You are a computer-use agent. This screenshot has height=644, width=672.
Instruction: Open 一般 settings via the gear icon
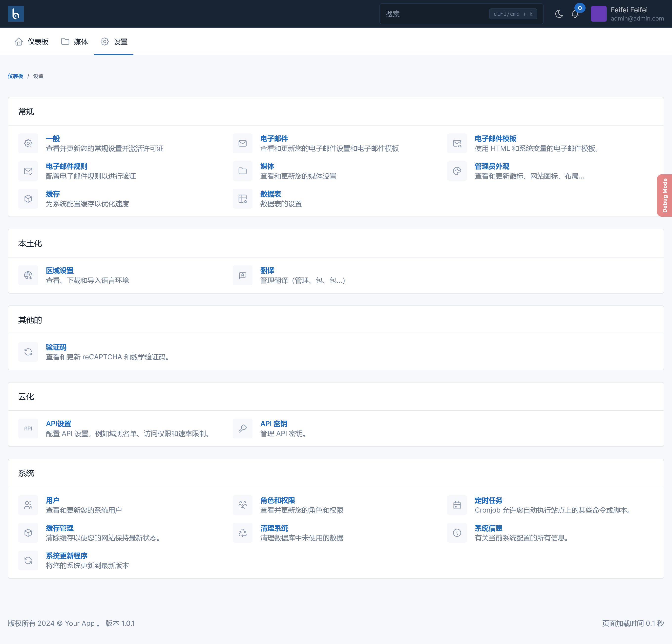(x=28, y=143)
